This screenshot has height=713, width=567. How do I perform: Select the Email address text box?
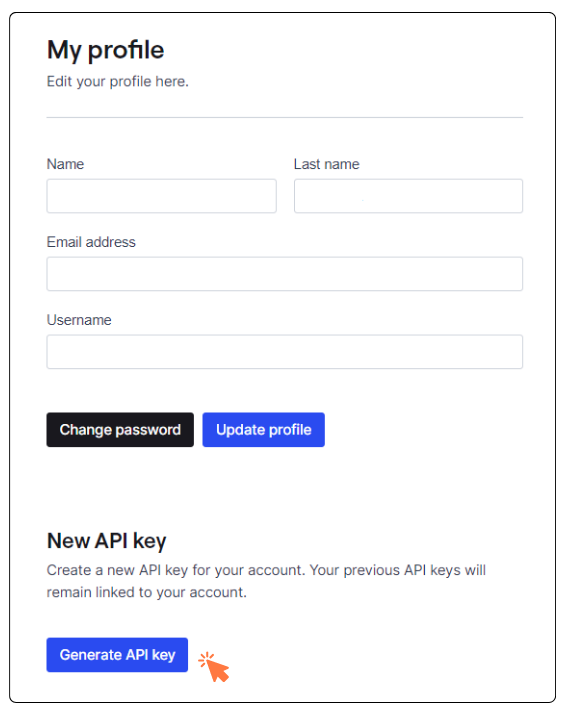tap(285, 274)
